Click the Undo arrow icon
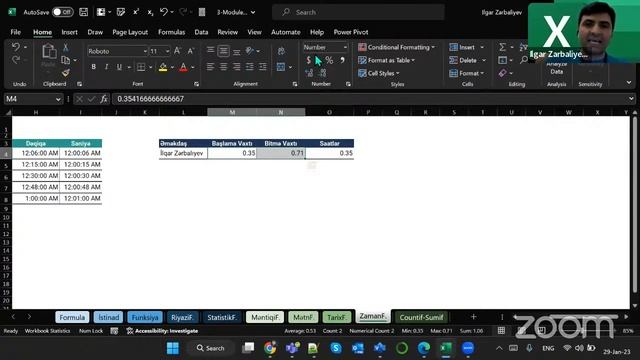Viewport: 640px width, 360px height. (16, 47)
